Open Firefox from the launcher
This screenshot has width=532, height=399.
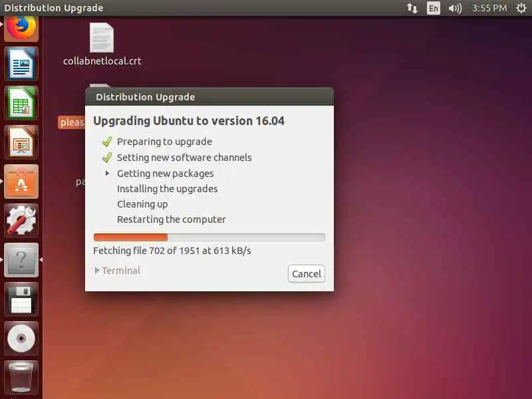coord(21,29)
